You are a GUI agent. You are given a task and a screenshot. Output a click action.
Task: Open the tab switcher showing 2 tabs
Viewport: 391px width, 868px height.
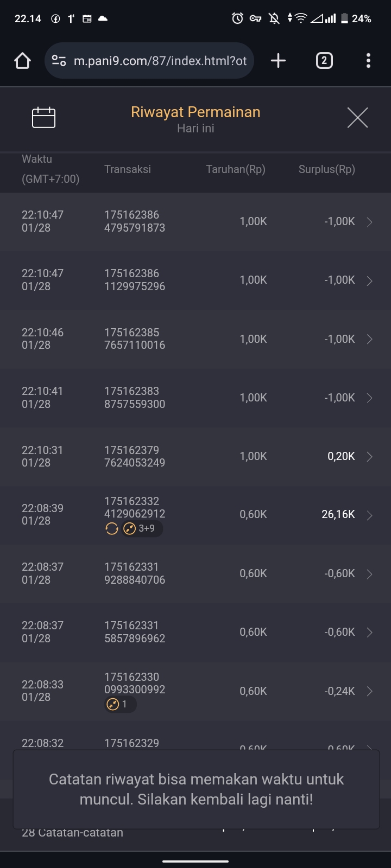324,61
